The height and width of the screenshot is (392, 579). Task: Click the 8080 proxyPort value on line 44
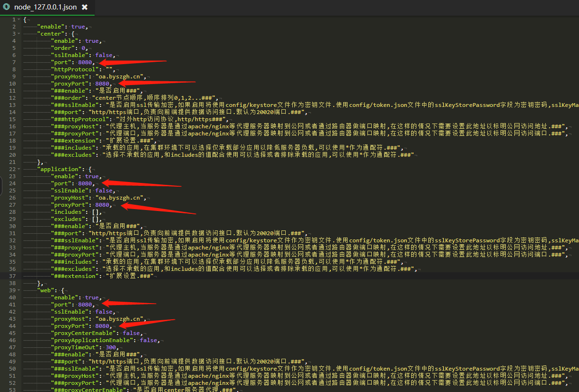(102, 326)
